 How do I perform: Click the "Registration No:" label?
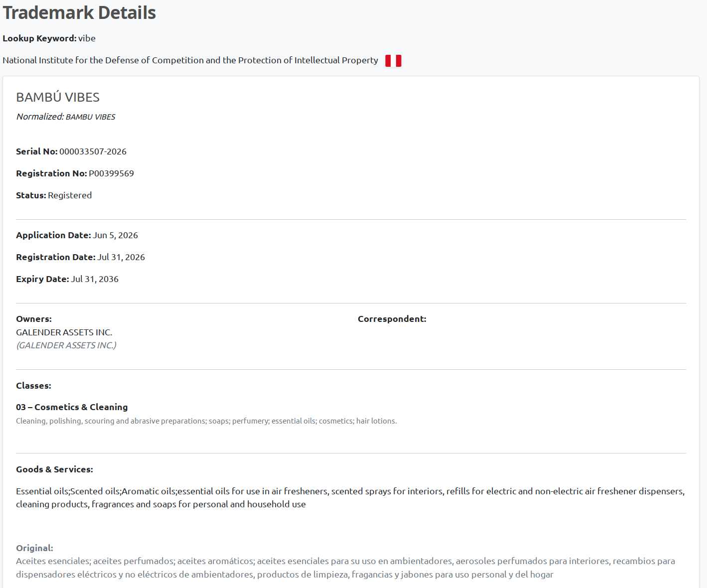51,173
